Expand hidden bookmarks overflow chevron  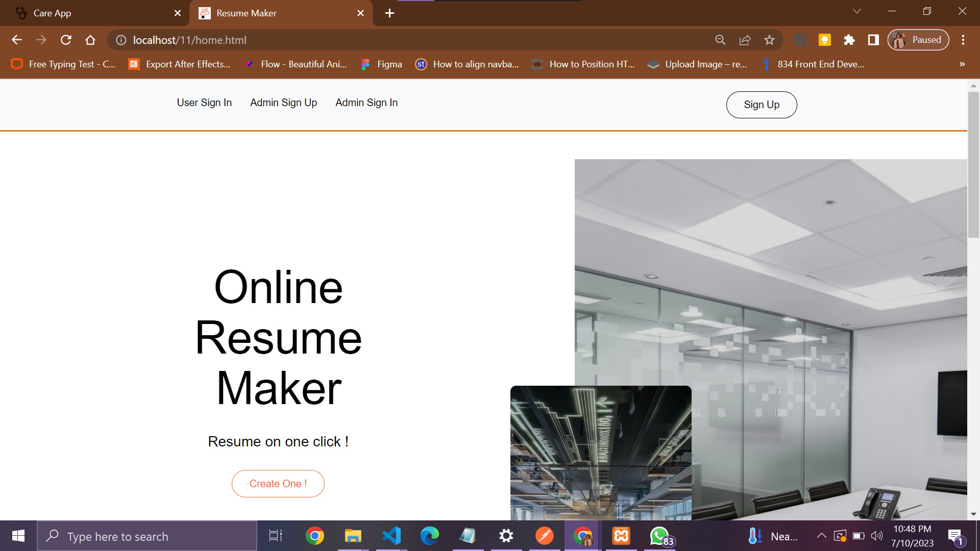tap(962, 64)
